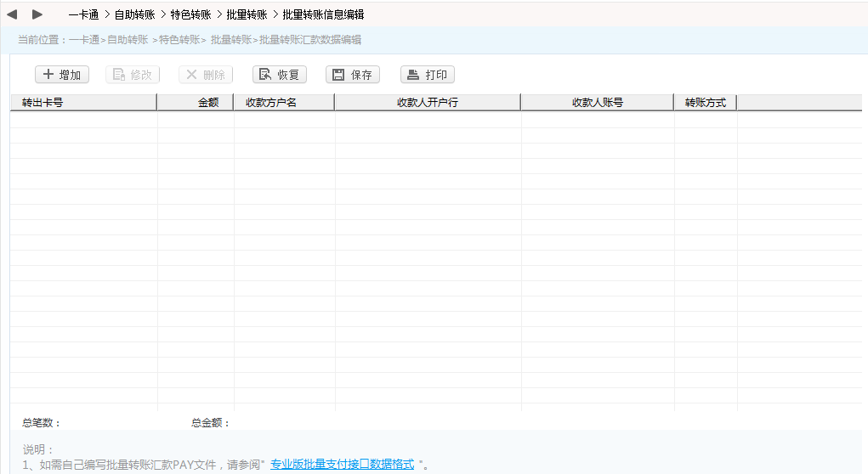This screenshot has height=474, width=868.
Task: Save data with the 保存 button
Action: click(353, 75)
